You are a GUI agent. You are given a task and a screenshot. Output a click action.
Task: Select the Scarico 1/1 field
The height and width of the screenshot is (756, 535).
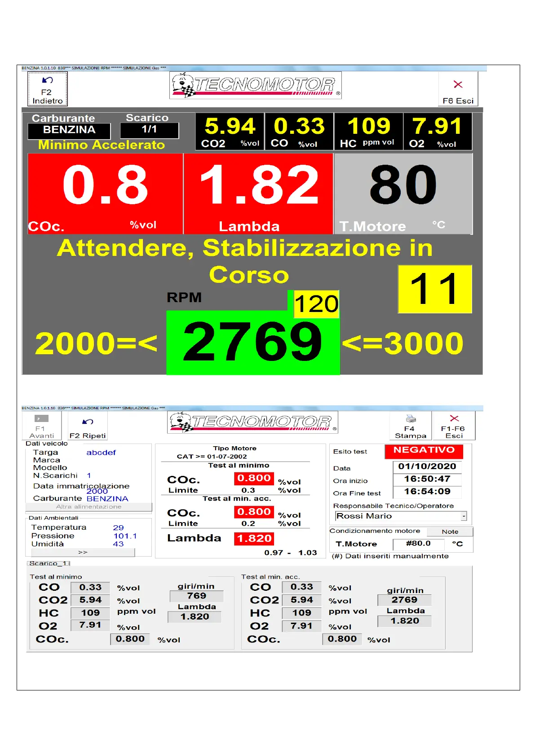[150, 130]
